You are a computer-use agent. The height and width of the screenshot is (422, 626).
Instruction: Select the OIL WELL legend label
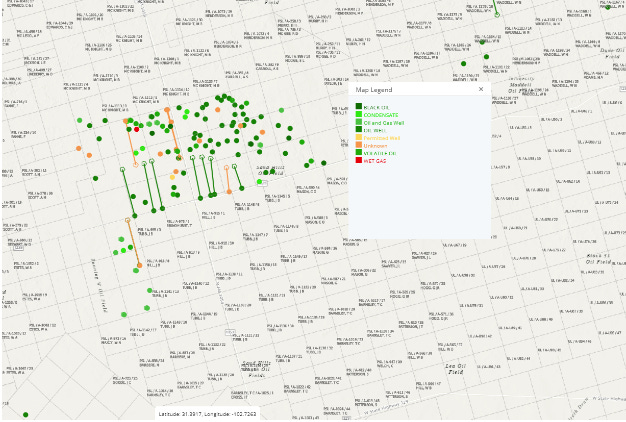374,131
